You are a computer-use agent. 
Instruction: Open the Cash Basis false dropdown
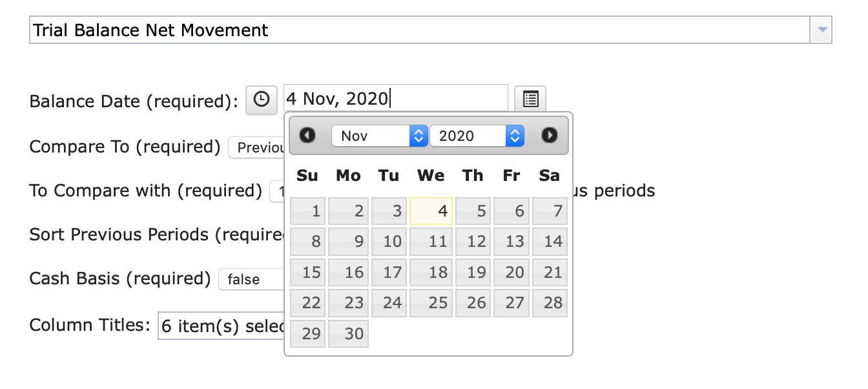coord(252,280)
